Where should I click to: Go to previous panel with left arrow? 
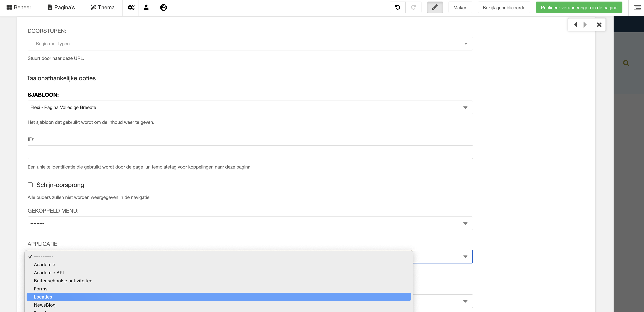(x=576, y=24)
